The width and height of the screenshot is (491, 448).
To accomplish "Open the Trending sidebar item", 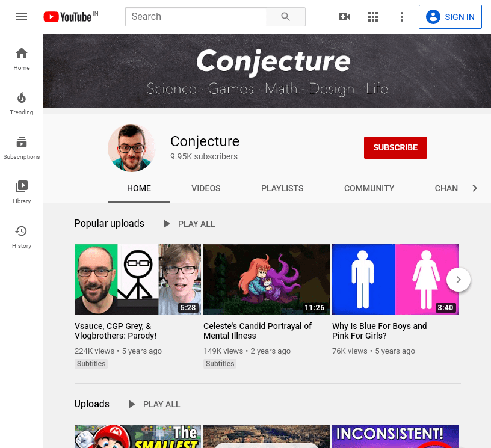I will click(22, 103).
